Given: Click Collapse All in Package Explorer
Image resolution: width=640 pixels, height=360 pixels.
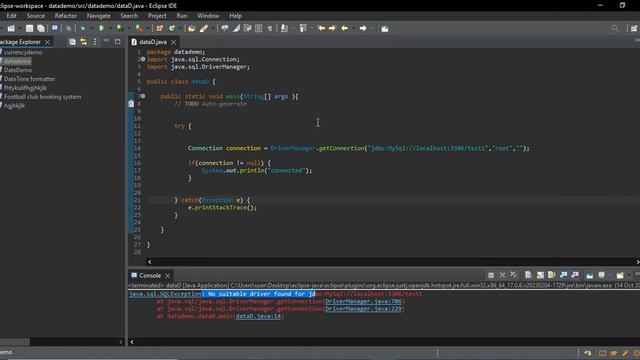Looking at the screenshot, I should point(72,42).
